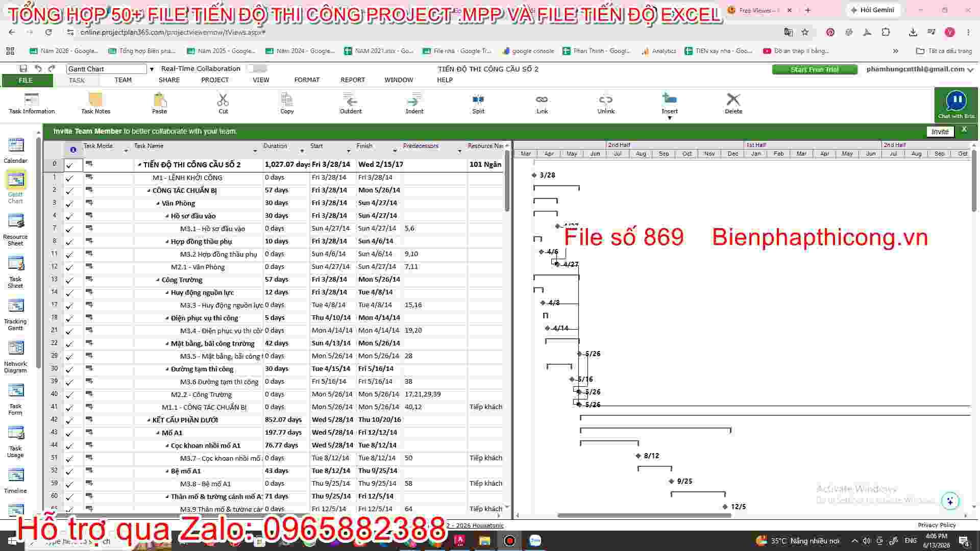Switch to the PROJECT ribbon tab

click(x=215, y=80)
